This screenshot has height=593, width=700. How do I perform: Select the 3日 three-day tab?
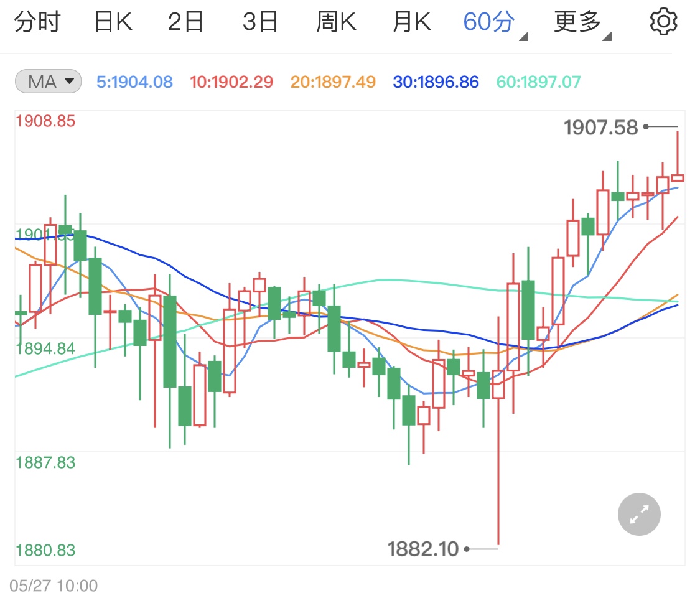pos(260,21)
